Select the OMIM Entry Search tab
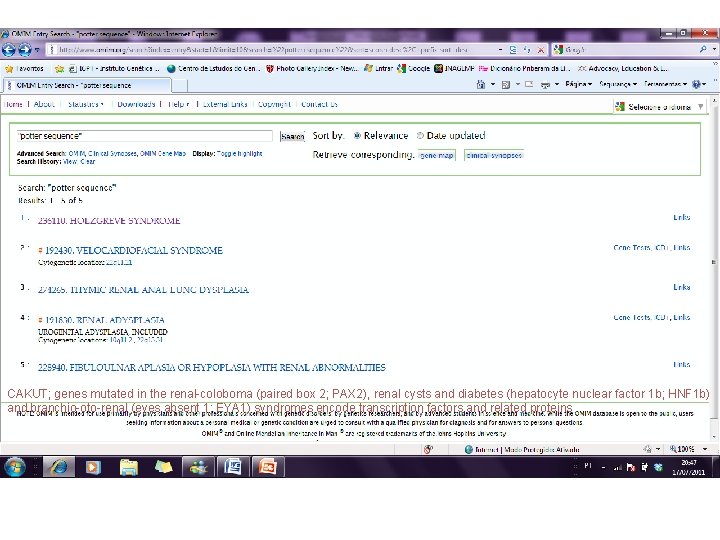This screenshot has width=720, height=540. pos(87,85)
